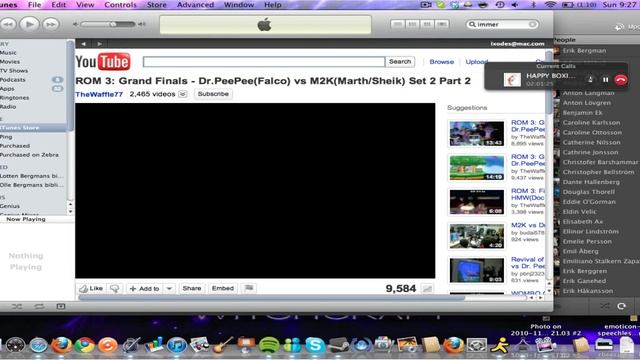This screenshot has width=640, height=360.
Task: Open the YouTube Upload link
Action: 477,62
